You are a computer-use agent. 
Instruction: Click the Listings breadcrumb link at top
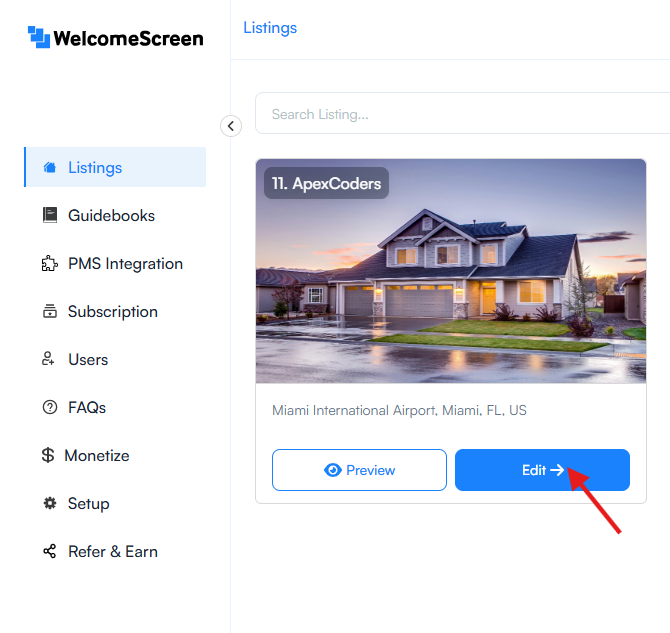coord(270,28)
